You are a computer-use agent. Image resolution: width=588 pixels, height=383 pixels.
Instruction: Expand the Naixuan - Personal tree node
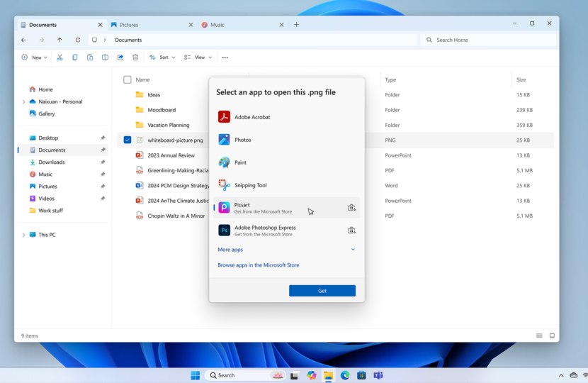point(23,101)
